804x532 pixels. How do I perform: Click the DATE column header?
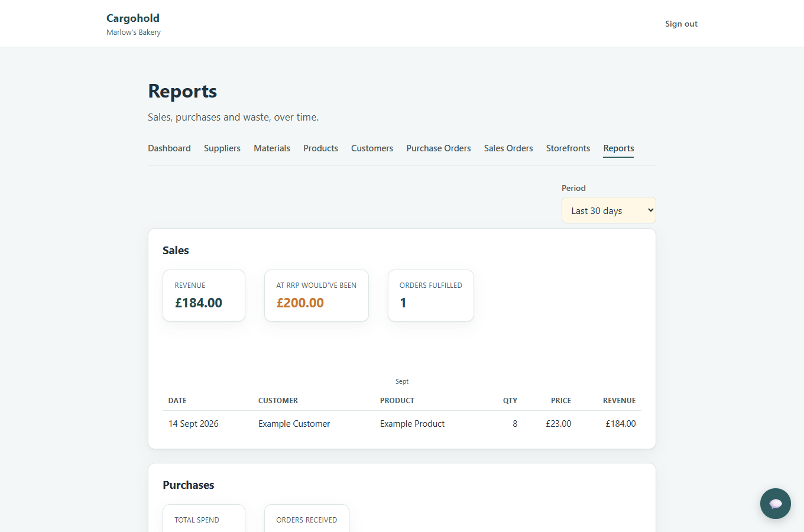(x=177, y=401)
